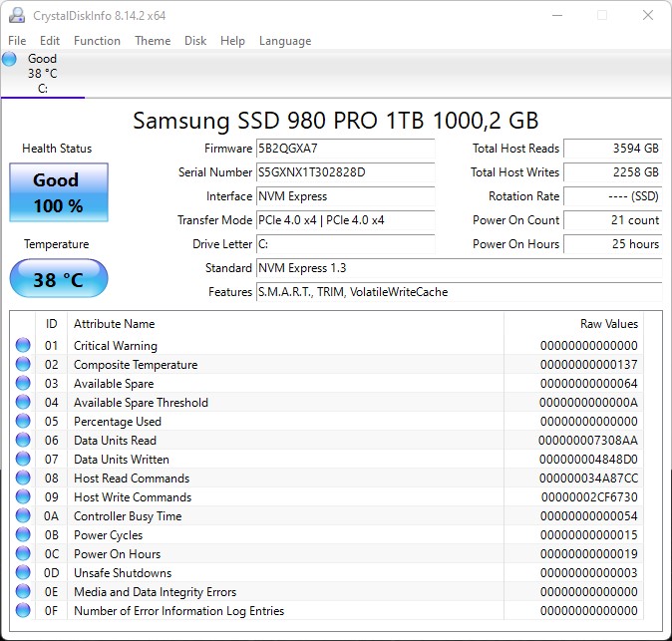Click the CrystalDiskInfo app icon in title bar
The height and width of the screenshot is (641, 672).
point(14,15)
